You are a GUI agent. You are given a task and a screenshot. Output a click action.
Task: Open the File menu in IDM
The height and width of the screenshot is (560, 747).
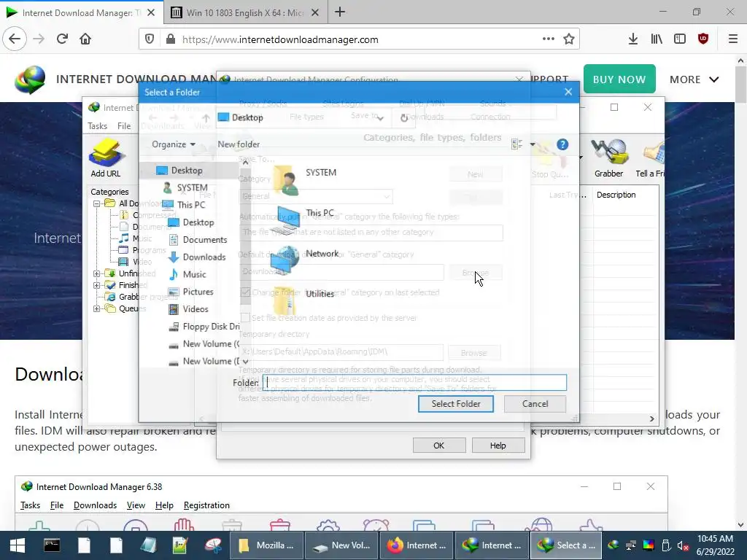point(124,125)
